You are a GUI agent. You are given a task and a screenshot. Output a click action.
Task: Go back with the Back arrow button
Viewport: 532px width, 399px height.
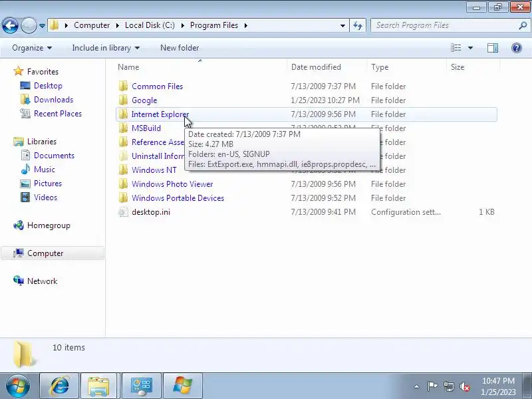pos(10,25)
